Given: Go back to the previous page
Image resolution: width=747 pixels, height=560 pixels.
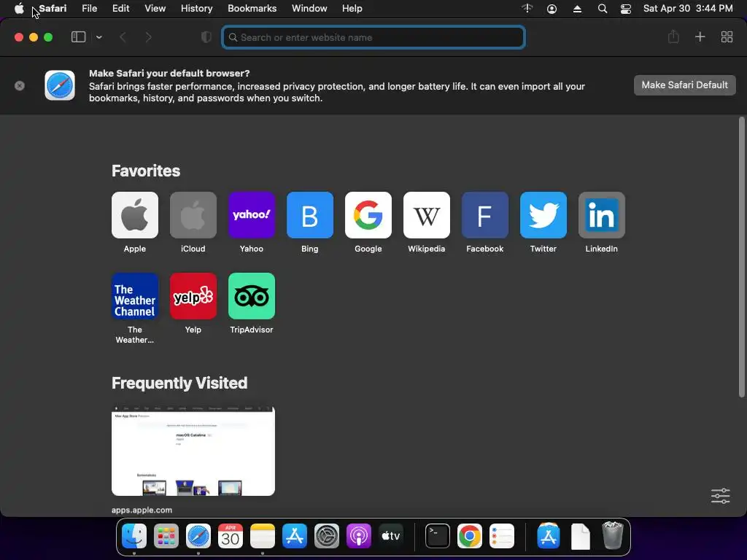Looking at the screenshot, I should tap(123, 37).
